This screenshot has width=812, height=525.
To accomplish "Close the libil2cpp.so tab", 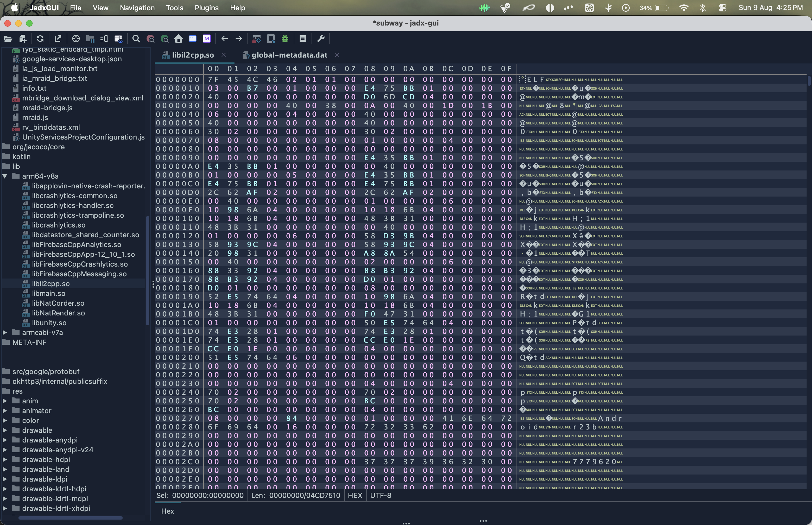I will (x=224, y=55).
